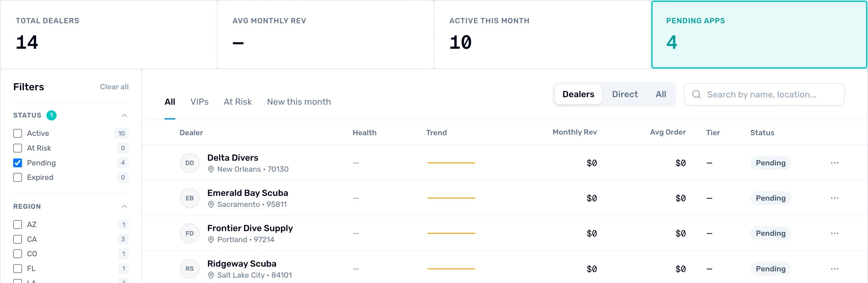Focus the search by name field
868x283 pixels.
(x=764, y=94)
